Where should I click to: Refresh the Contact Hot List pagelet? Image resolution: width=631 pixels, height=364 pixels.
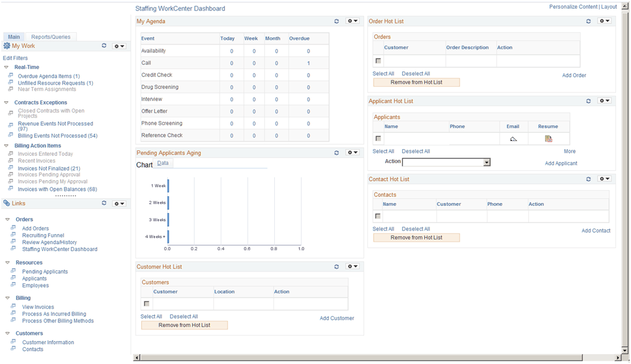(x=588, y=179)
